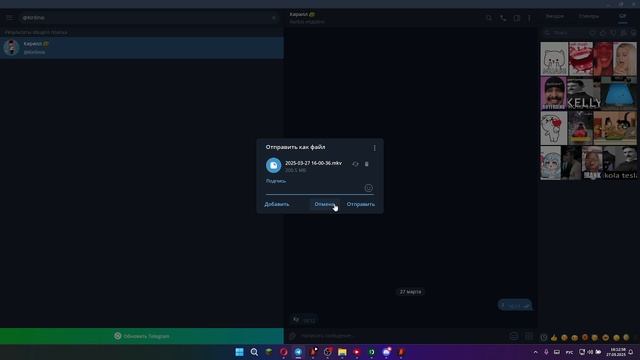This screenshot has height=360, width=640.
Task: Switch to the GIF tab
Action: 622,16
